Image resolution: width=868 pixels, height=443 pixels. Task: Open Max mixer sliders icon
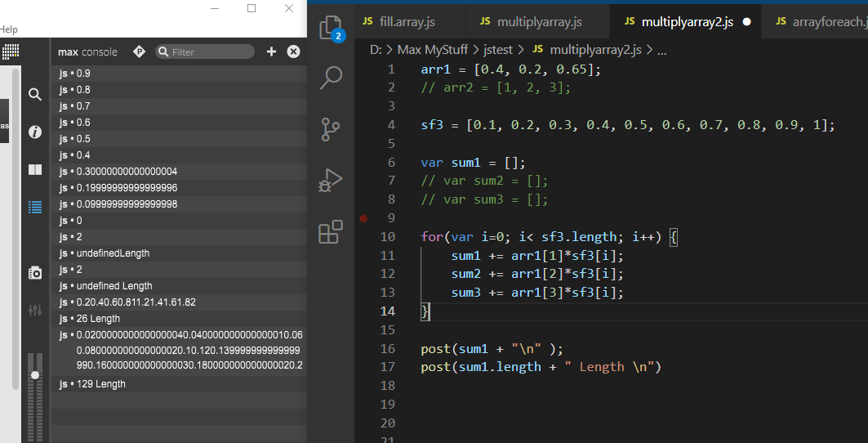(35, 310)
